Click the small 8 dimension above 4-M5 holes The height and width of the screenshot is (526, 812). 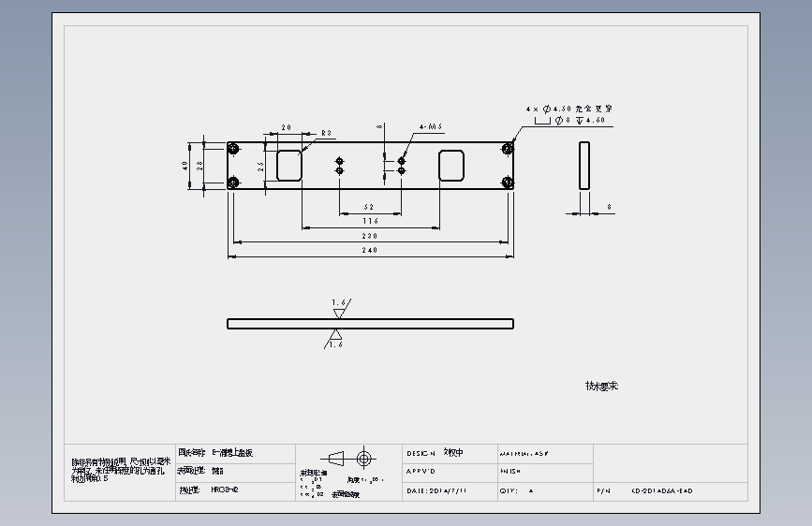379,126
